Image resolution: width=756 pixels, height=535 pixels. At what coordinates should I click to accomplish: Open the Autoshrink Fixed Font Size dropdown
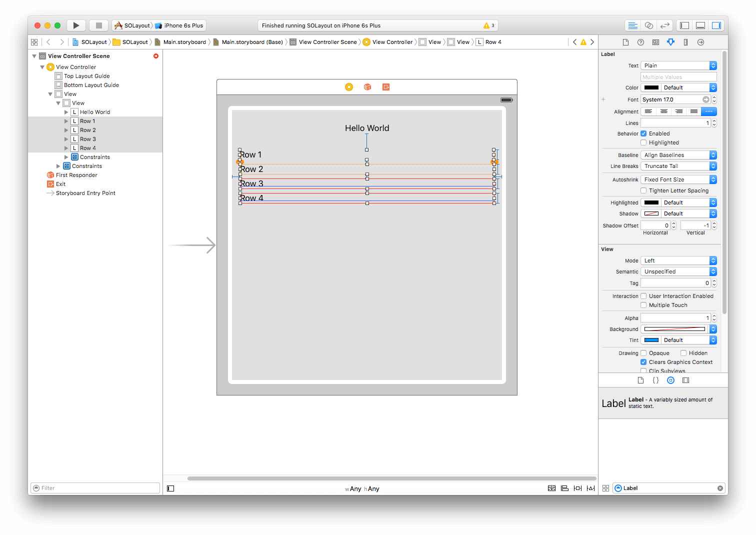pyautogui.click(x=678, y=179)
